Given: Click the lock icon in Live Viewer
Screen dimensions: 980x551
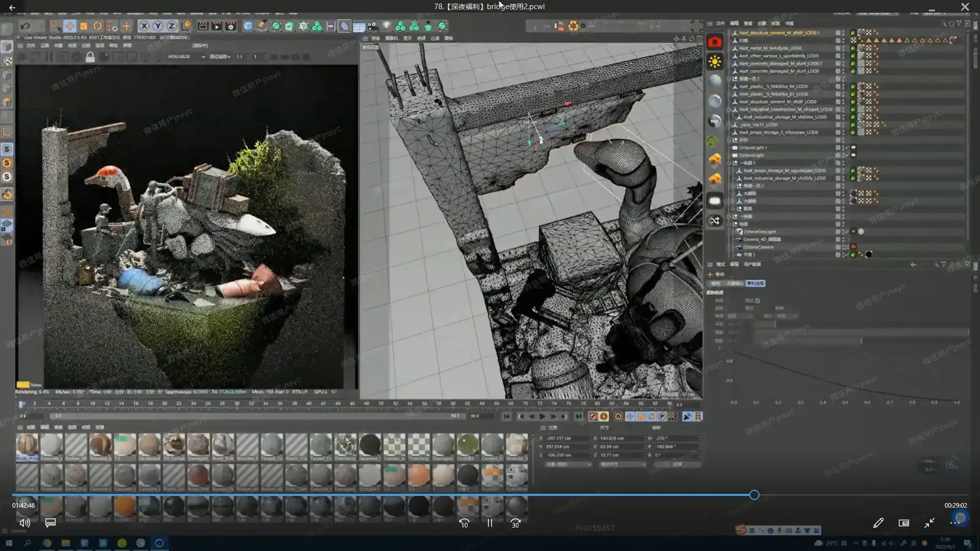Looking at the screenshot, I should pyautogui.click(x=90, y=57).
